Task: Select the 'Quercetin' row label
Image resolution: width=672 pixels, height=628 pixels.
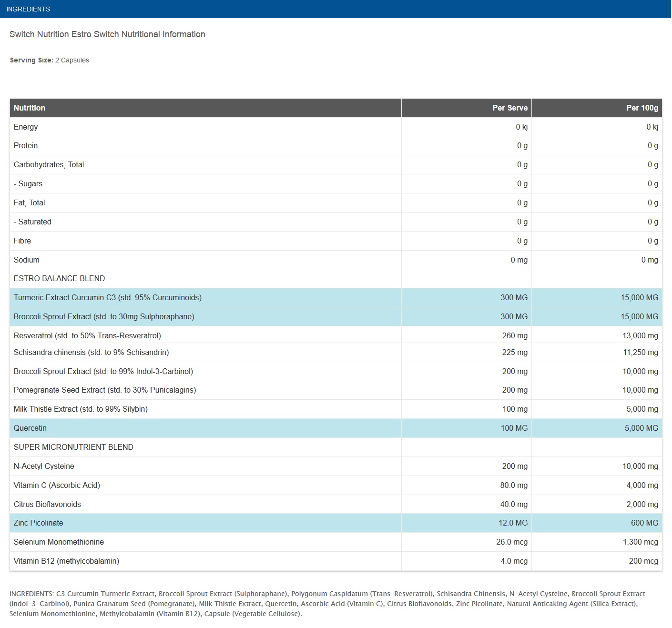Action: pos(30,428)
